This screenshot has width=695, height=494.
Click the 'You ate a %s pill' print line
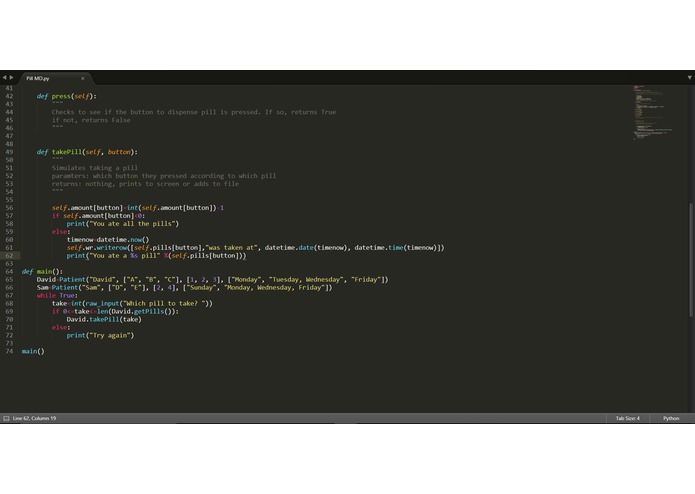click(156, 256)
